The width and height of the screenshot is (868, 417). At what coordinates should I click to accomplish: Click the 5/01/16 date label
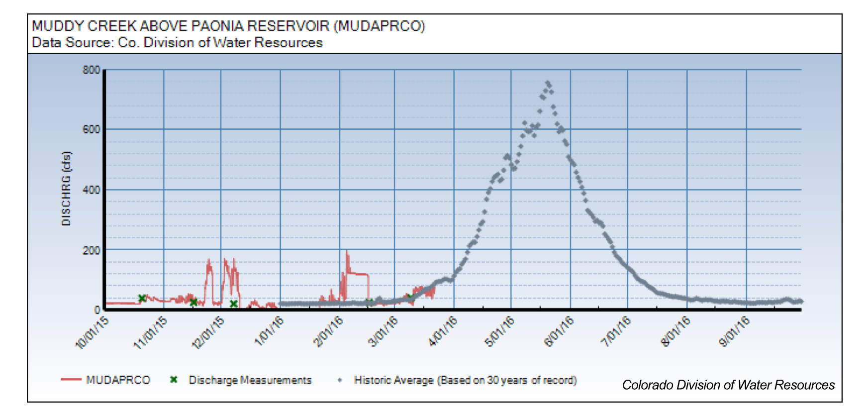click(499, 331)
